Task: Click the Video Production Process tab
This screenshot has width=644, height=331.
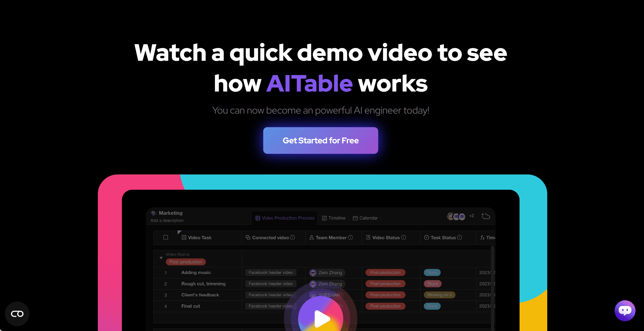Action: 285,218
